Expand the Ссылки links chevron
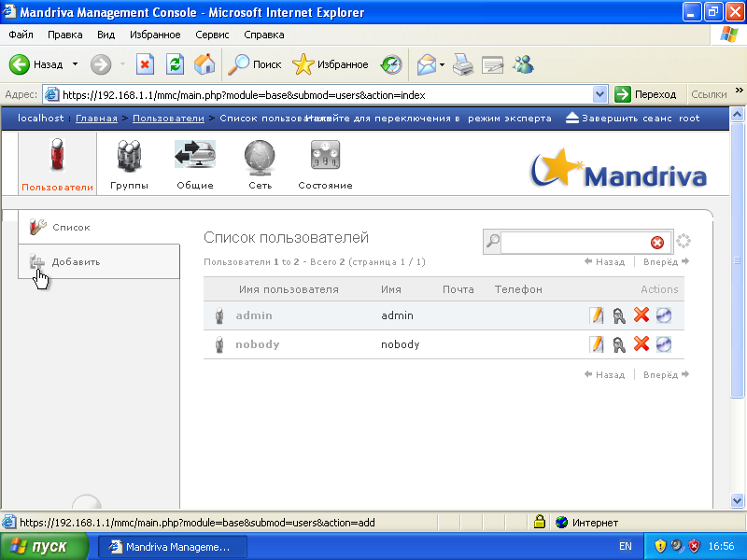This screenshot has height=560, width=747. [x=740, y=90]
